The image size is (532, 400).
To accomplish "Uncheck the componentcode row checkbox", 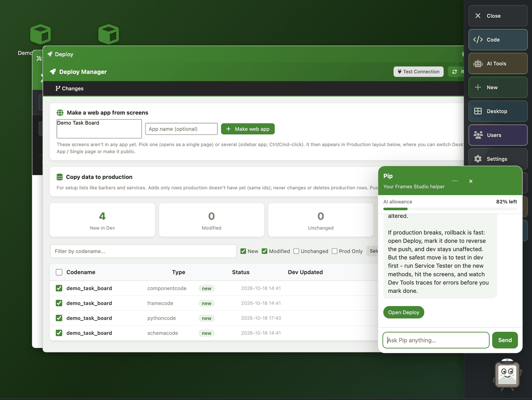I will 59,288.
